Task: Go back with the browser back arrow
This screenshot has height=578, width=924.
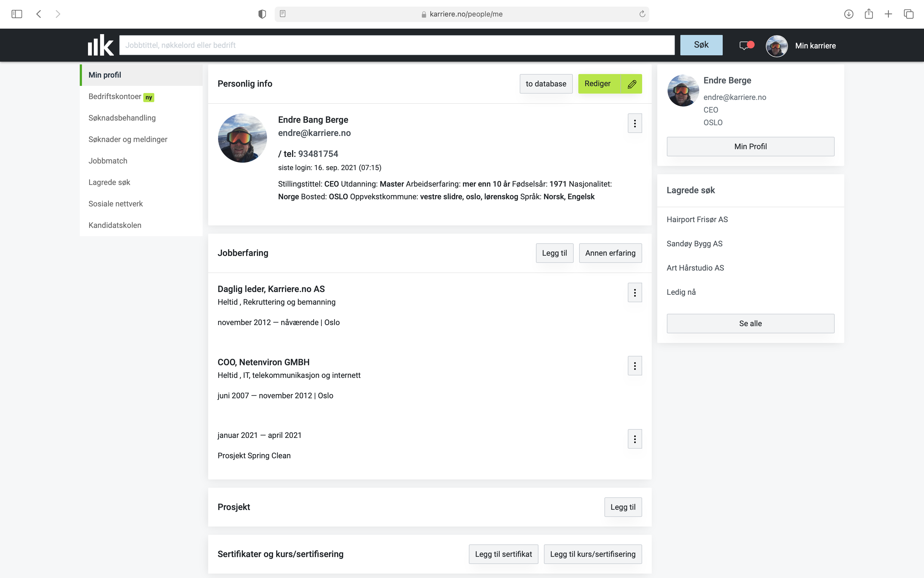Action: click(38, 14)
